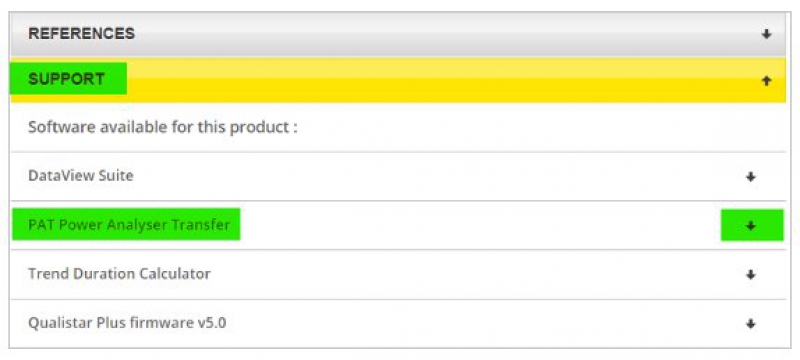This screenshot has height=360, width=800.
Task: Click the empty yellow area of the SUPPORT bar
Action: click(439, 80)
